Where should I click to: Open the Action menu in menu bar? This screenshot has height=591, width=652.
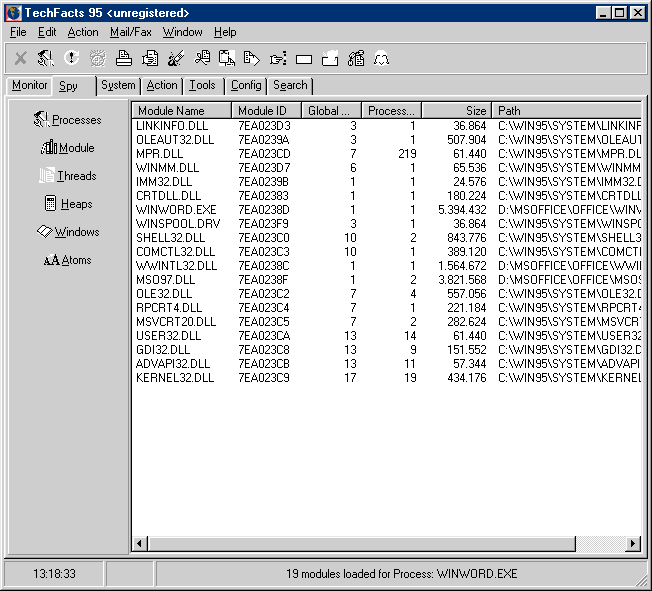click(x=83, y=32)
